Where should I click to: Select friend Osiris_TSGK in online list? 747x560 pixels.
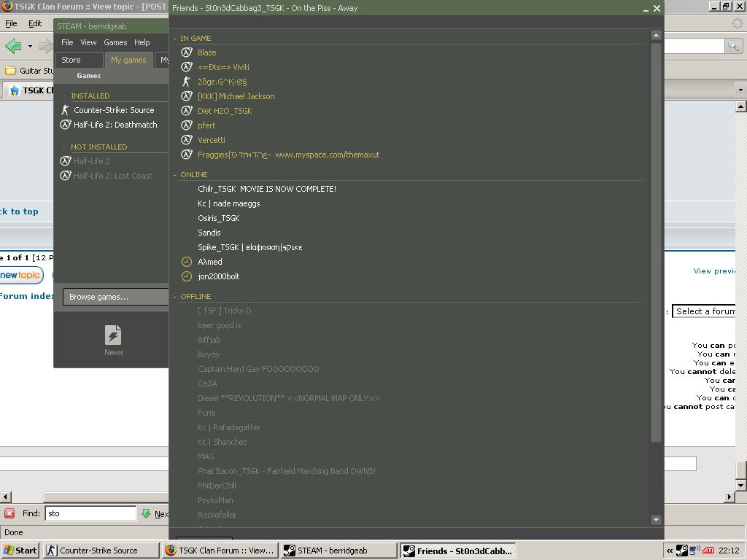tap(219, 218)
